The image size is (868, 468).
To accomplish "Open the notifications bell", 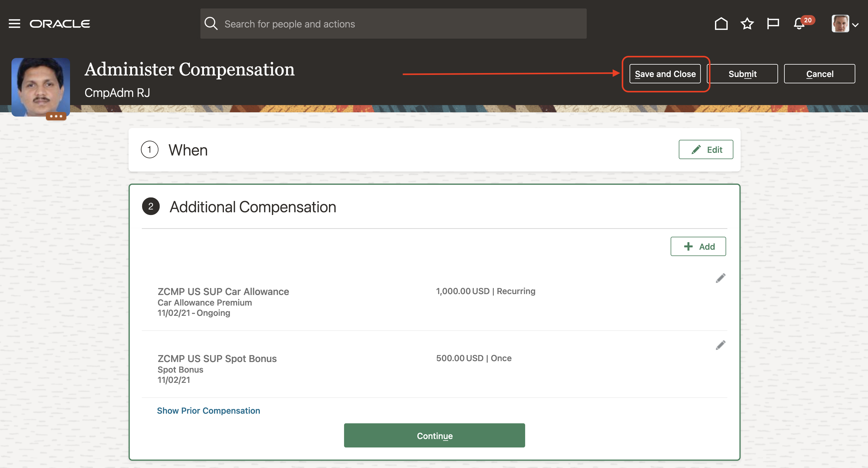I will tap(799, 24).
